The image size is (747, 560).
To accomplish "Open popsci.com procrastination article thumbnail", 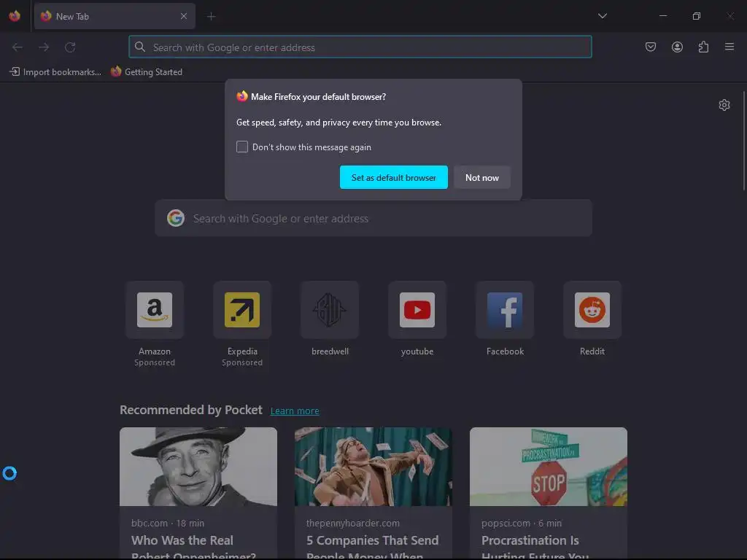I will coord(549,466).
